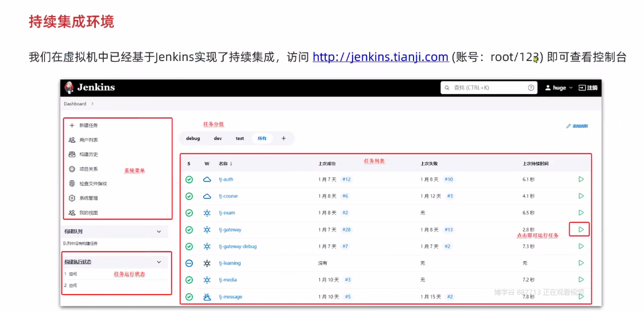Image resolution: width=644 pixels, height=313 pixels.
Task: Add a new view with plus tab
Action: pos(283,139)
